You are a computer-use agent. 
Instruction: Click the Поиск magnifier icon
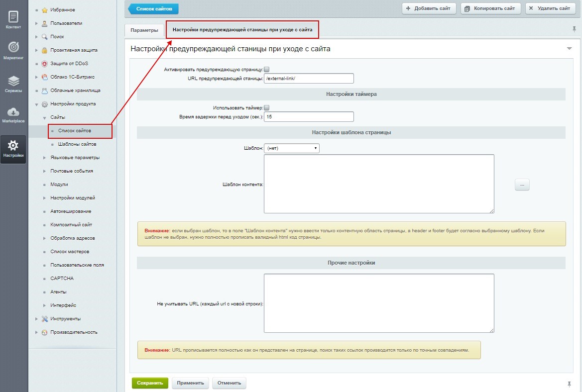tap(44, 37)
